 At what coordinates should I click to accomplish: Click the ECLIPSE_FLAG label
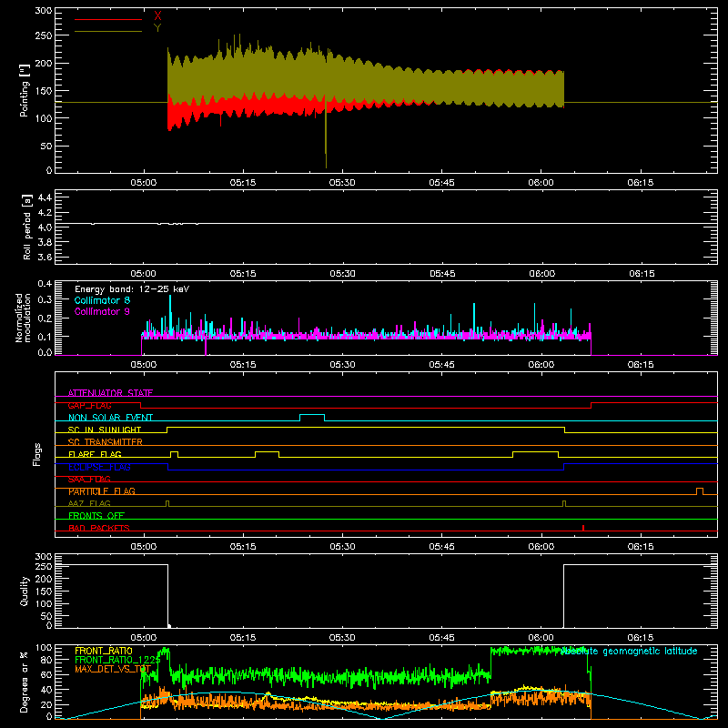(x=99, y=467)
